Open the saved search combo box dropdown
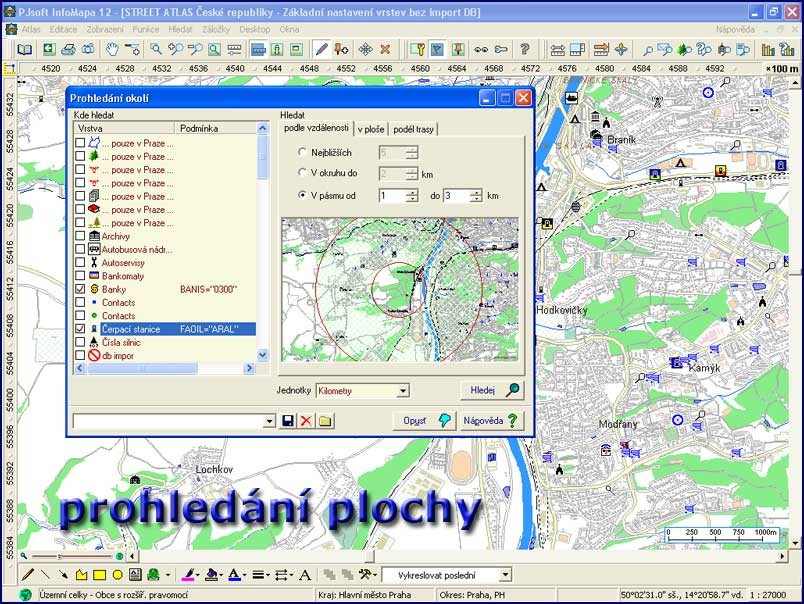Screen dimensions: 804x604 270,421
